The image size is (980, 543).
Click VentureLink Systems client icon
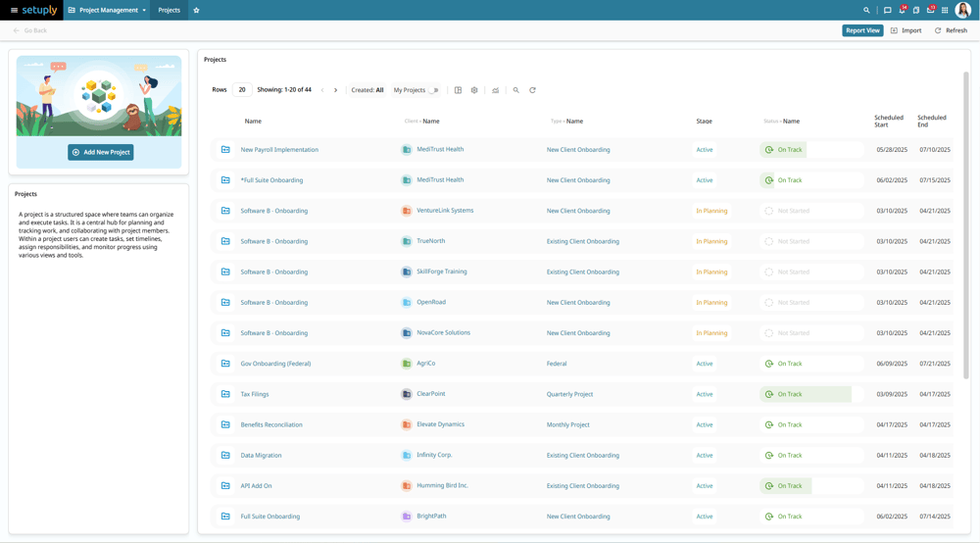point(407,211)
